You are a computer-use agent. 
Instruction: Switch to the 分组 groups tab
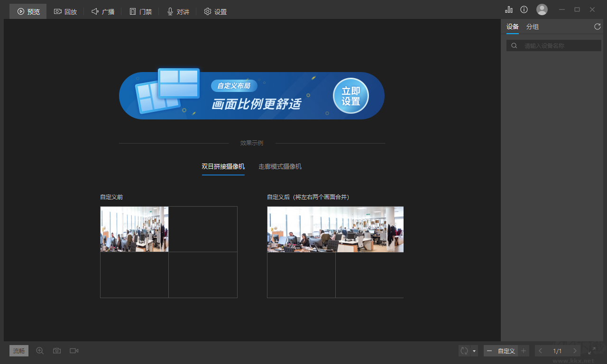(532, 27)
